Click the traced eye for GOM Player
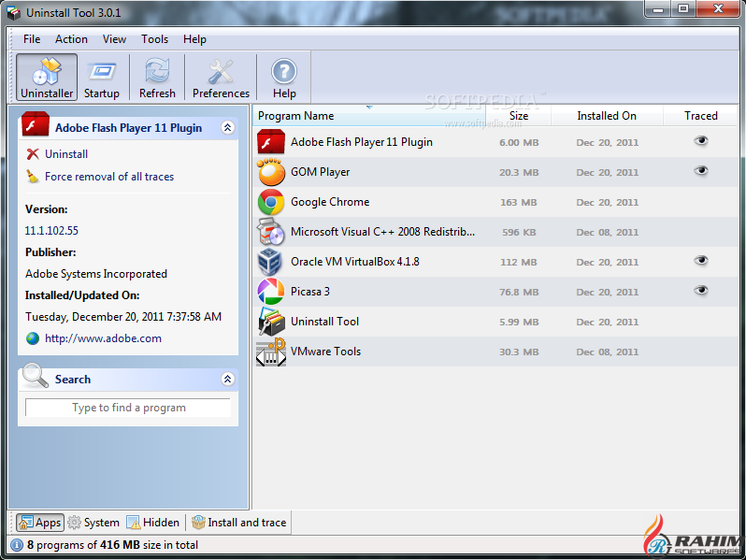 click(x=701, y=171)
